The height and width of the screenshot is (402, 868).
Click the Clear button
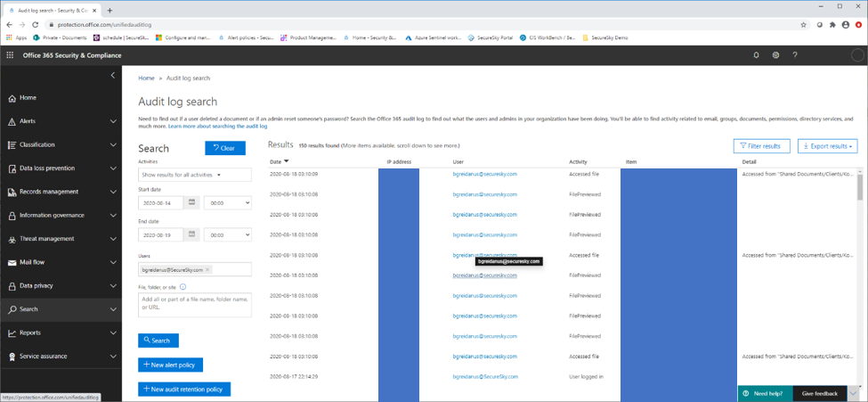(x=224, y=148)
